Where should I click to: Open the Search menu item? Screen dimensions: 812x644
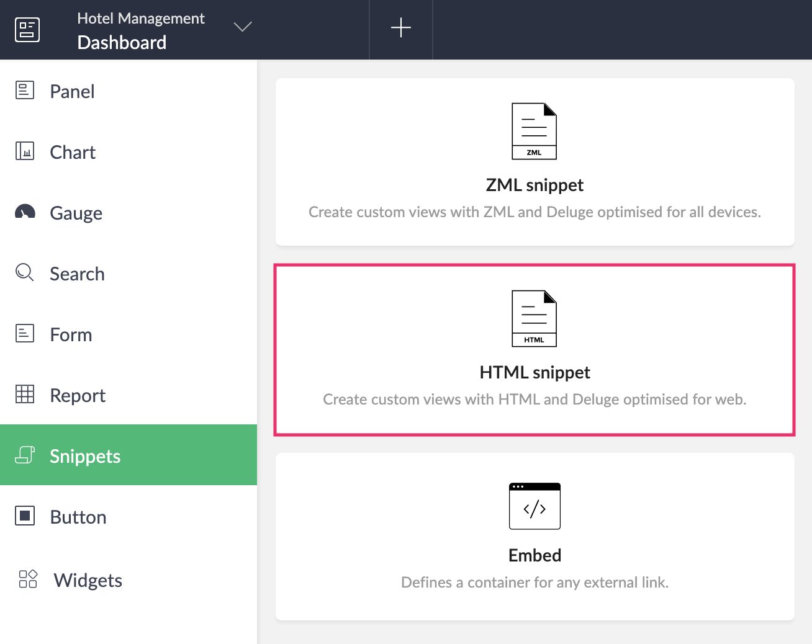129,274
